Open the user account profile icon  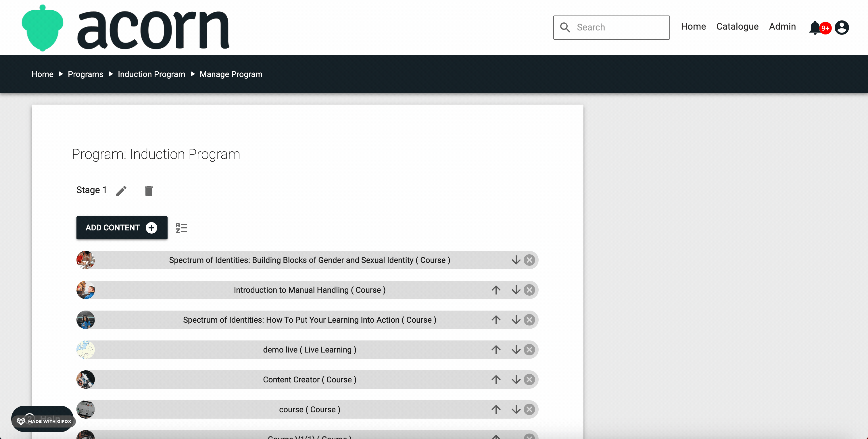click(x=841, y=28)
